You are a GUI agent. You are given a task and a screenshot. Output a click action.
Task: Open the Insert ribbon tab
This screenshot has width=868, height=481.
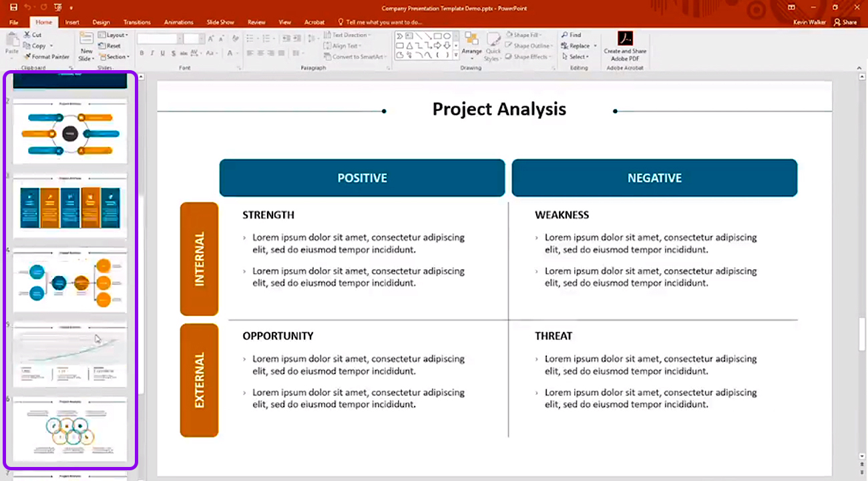72,22
